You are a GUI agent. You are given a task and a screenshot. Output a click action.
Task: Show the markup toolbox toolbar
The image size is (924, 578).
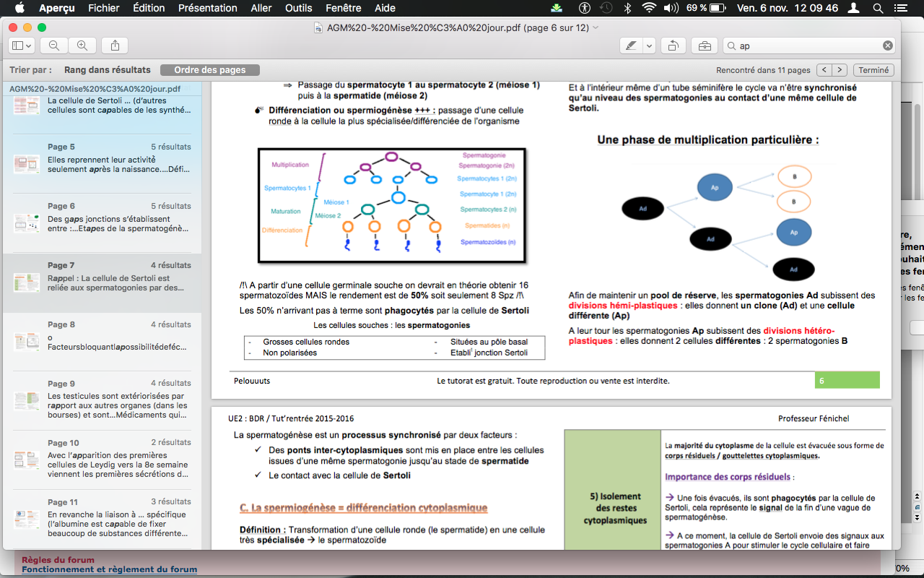tap(703, 46)
